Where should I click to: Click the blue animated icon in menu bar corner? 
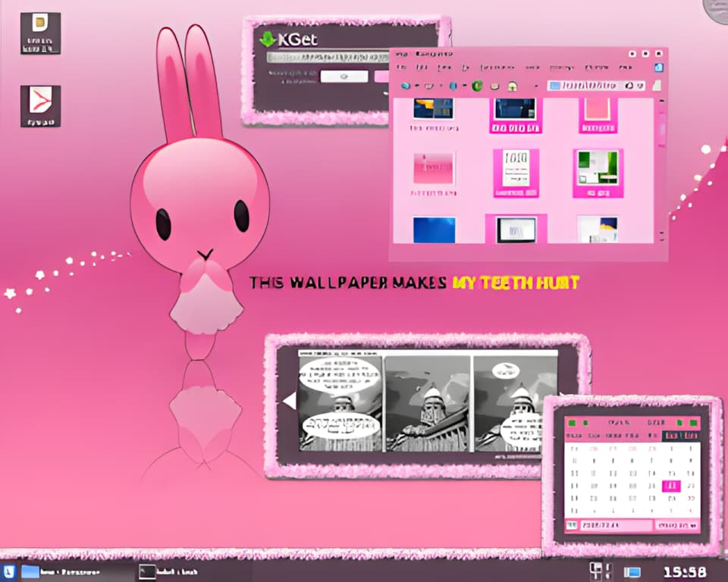[658, 67]
